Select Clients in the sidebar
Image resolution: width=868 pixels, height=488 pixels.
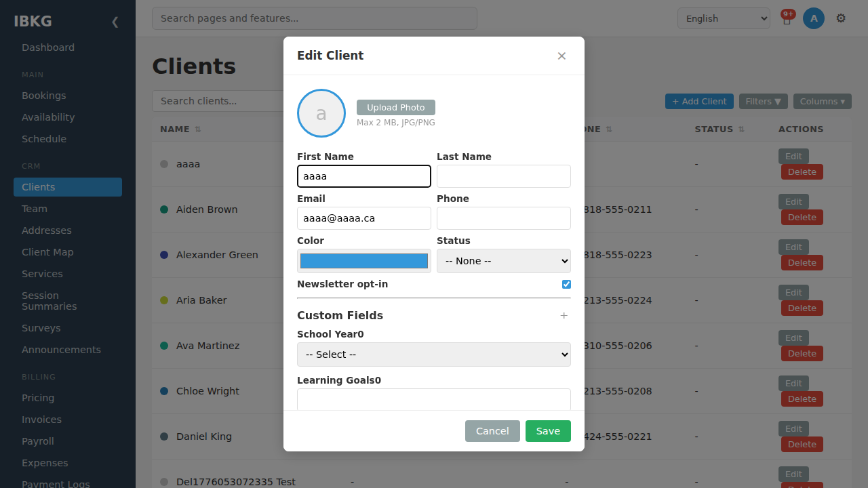click(68, 187)
